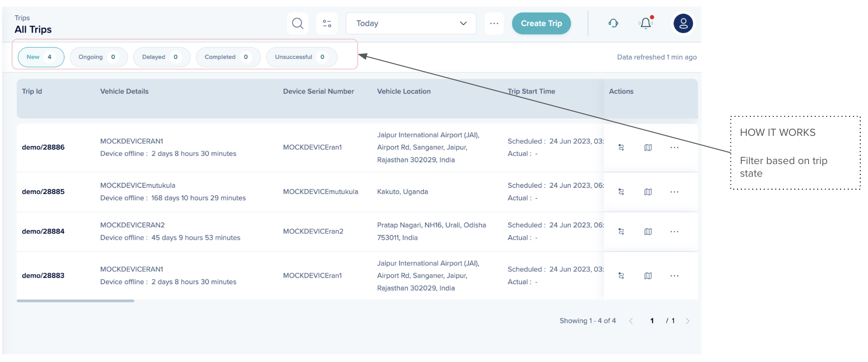
Task: Open more options menu beside Create Trip
Action: (x=494, y=23)
